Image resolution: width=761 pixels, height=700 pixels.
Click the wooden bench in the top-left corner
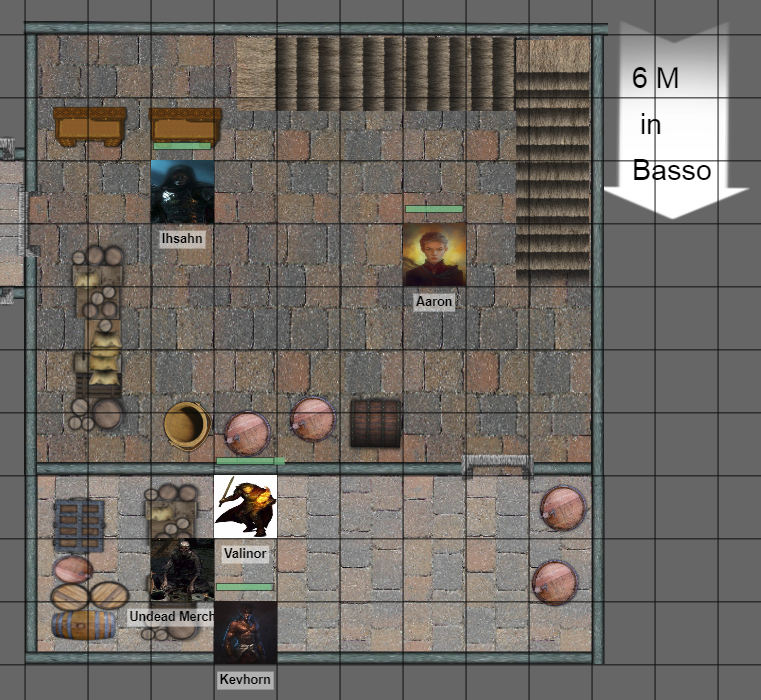tap(90, 127)
